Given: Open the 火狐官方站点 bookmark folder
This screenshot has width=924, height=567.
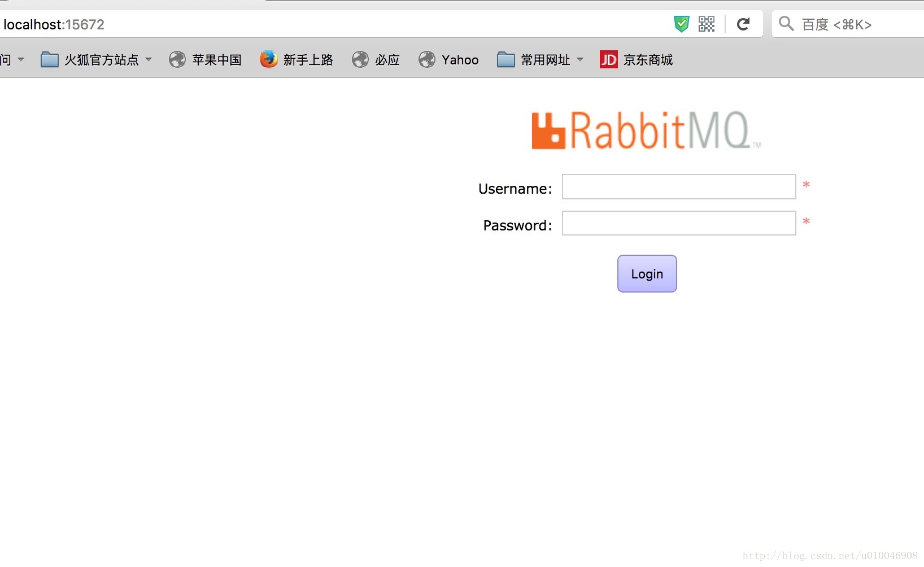Looking at the screenshot, I should pyautogui.click(x=96, y=59).
